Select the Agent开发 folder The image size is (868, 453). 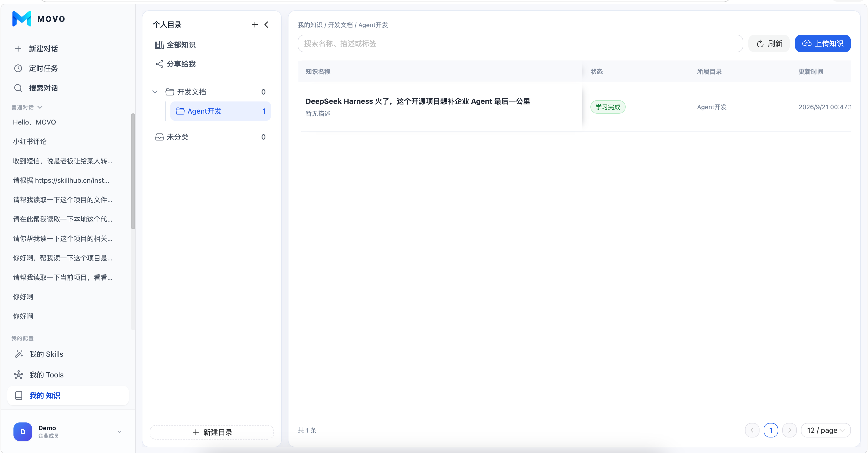220,111
